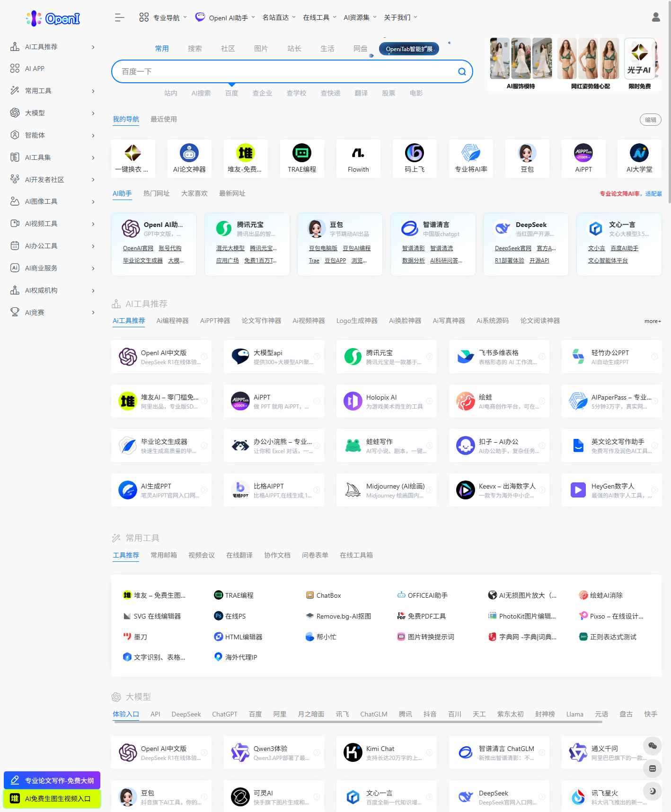The image size is (671, 812).
Task: Open the OpenAI官网 link
Action: [x=138, y=248]
